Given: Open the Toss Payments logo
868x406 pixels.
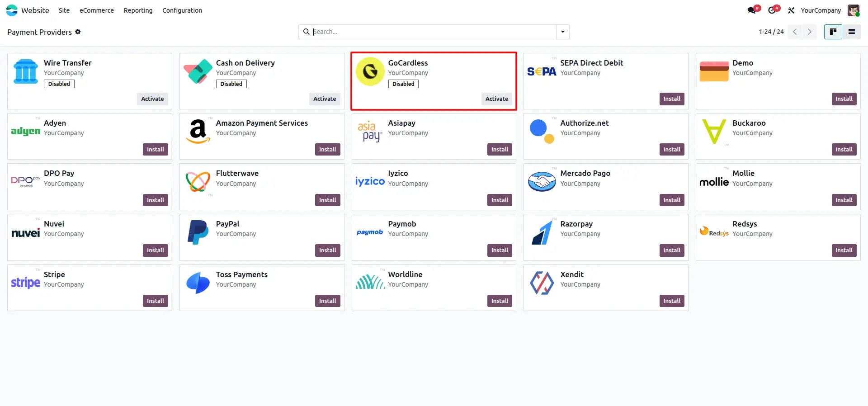Looking at the screenshot, I should coord(198,283).
